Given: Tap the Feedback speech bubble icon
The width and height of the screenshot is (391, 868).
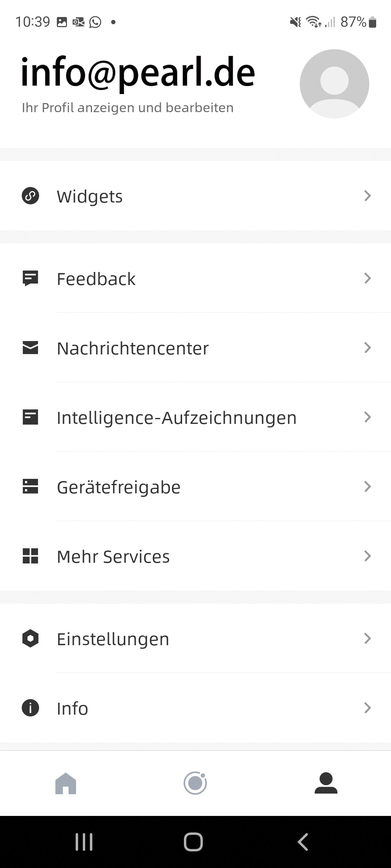Looking at the screenshot, I should pyautogui.click(x=30, y=278).
